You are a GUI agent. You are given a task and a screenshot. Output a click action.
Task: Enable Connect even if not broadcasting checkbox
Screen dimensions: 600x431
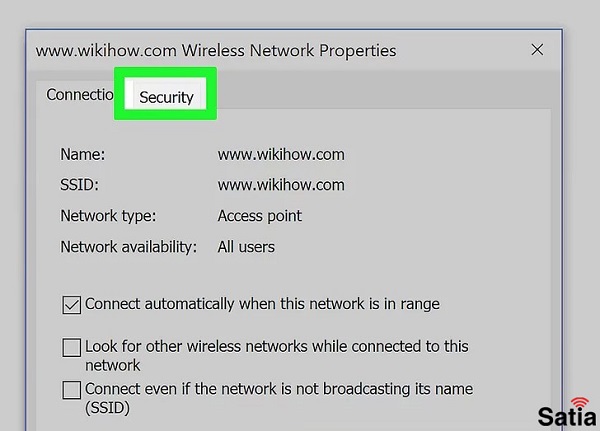click(x=72, y=390)
